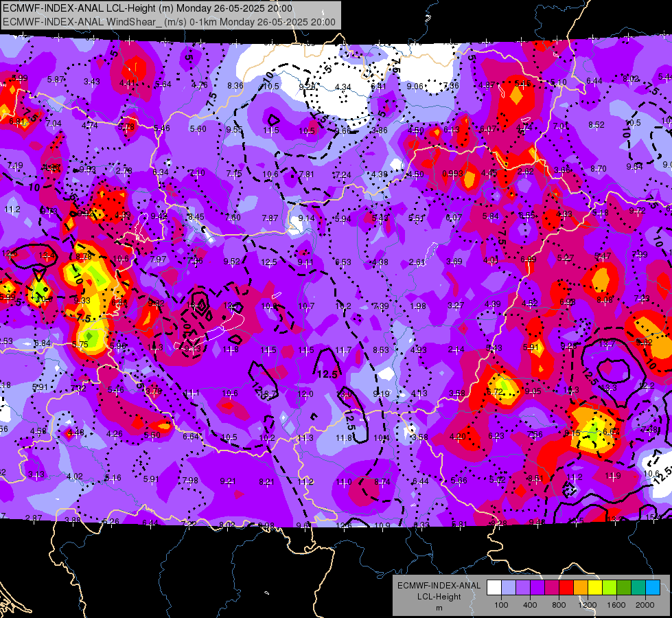
Task: Select the orange legend swatch
Action: coord(581,588)
